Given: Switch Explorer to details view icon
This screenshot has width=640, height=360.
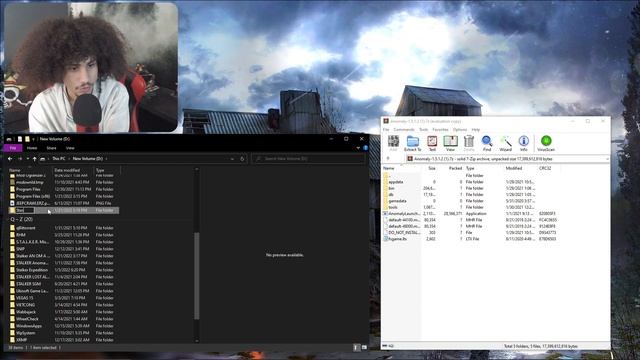Looking at the screenshot, I should tap(356, 347).
